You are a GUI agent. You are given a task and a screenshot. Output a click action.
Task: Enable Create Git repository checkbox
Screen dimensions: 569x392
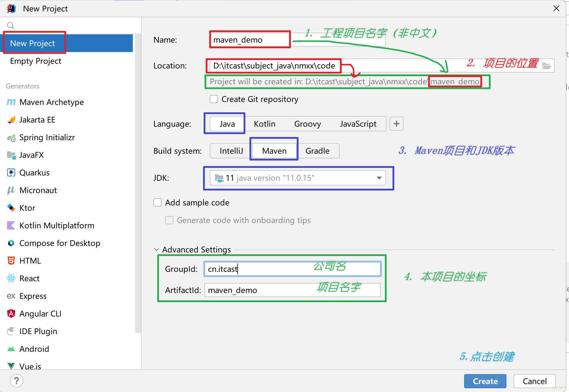(x=214, y=99)
